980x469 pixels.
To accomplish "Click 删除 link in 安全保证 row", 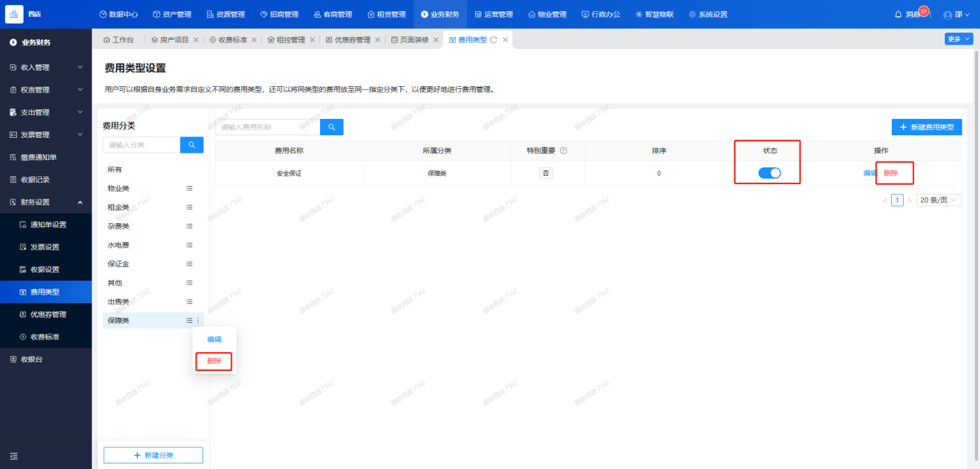I will [x=891, y=173].
